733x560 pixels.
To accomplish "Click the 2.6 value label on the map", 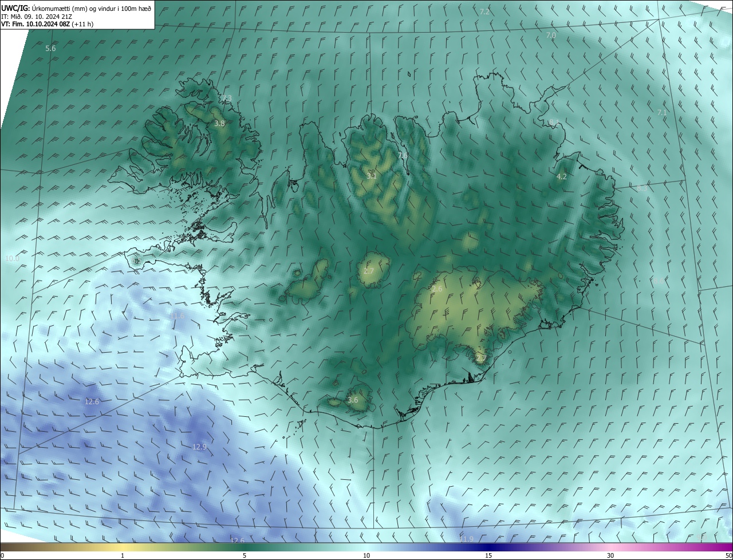I will [x=437, y=290].
